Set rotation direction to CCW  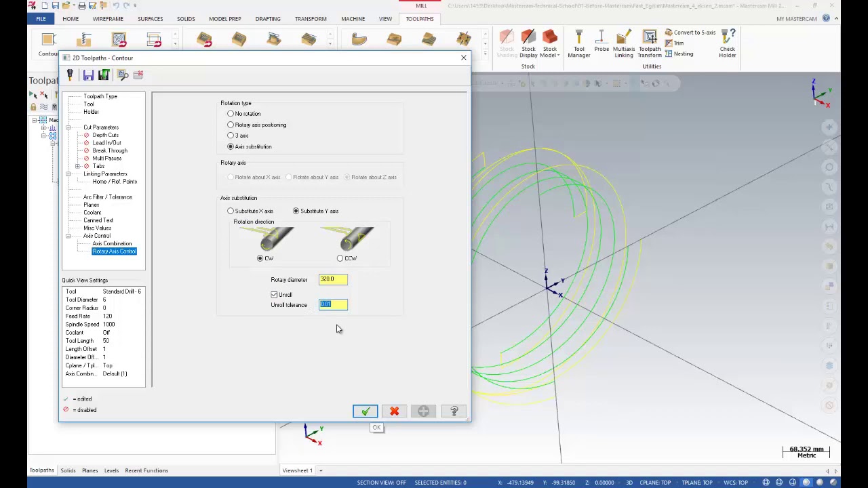pyautogui.click(x=340, y=258)
